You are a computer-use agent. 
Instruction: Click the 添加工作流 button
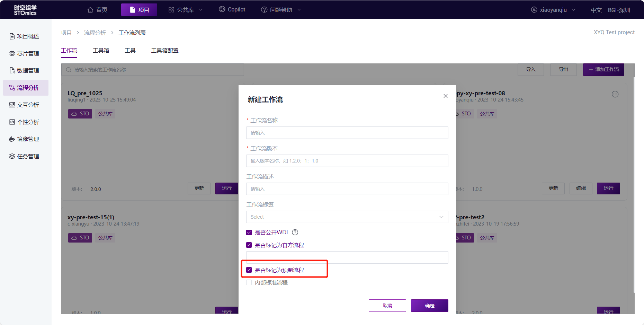coord(603,69)
